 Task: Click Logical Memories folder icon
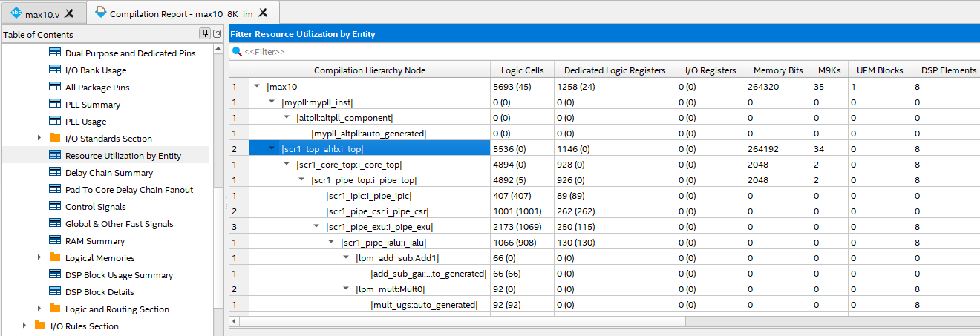[54, 257]
